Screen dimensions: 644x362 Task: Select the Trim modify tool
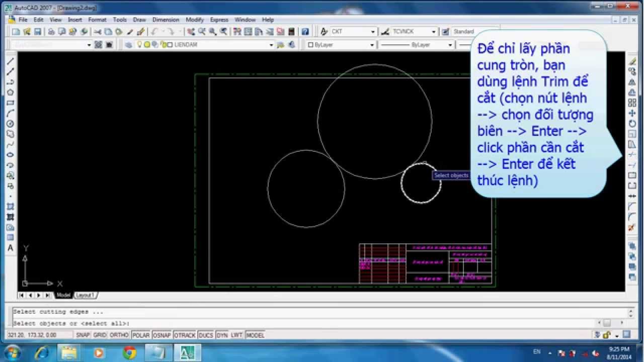632,155
